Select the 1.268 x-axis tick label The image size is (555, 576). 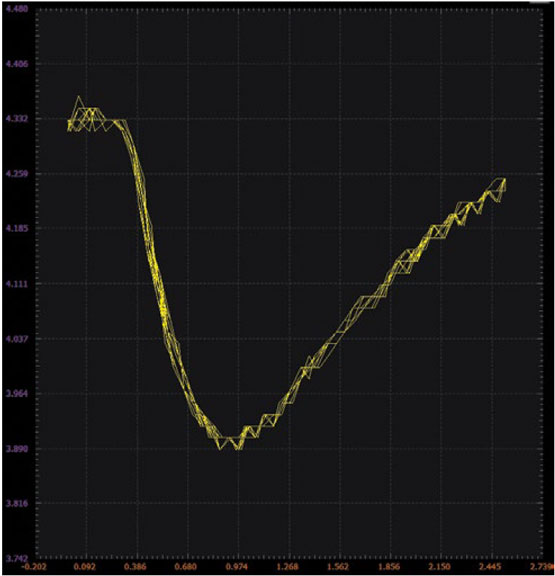tap(288, 566)
